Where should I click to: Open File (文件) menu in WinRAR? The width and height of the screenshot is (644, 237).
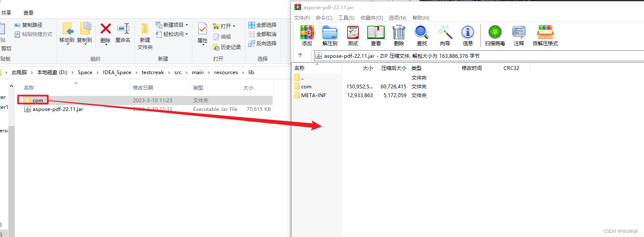(x=302, y=18)
